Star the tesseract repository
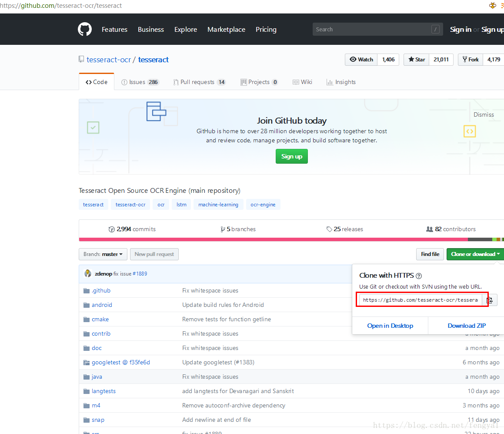The height and width of the screenshot is (434, 504). (x=416, y=60)
